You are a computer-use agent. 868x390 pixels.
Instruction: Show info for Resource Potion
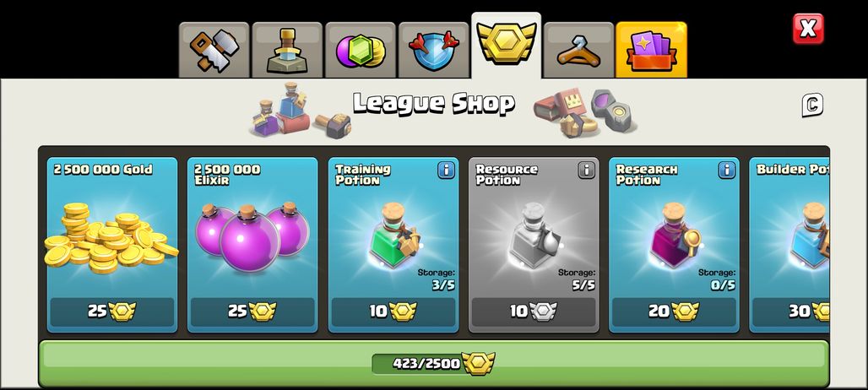click(x=587, y=170)
